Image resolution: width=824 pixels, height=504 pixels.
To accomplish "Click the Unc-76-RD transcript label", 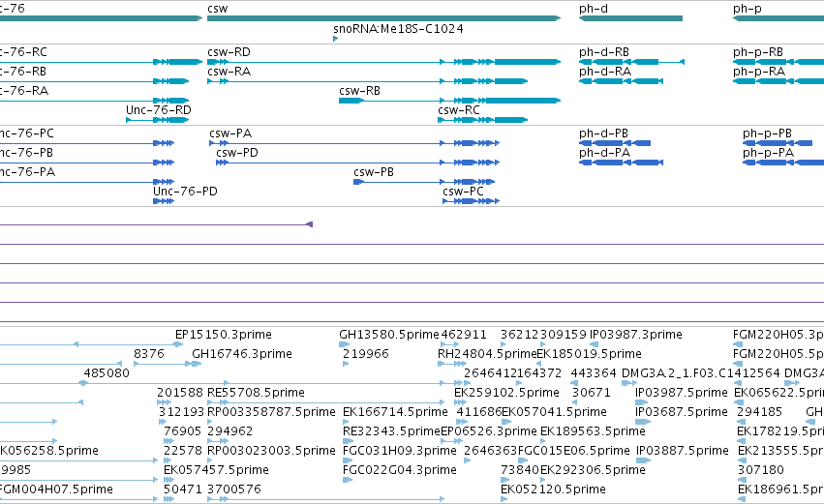I will coord(159,110).
